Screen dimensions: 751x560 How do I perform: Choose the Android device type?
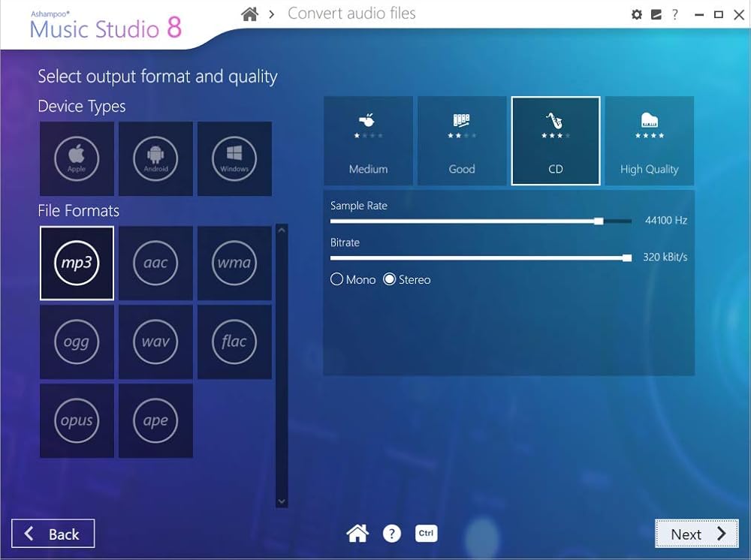click(155, 158)
